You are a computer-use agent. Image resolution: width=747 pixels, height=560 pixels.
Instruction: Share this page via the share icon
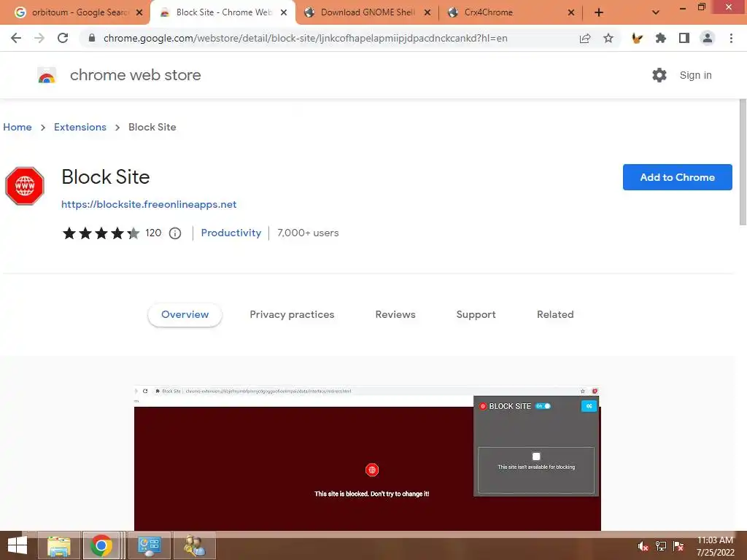click(585, 38)
